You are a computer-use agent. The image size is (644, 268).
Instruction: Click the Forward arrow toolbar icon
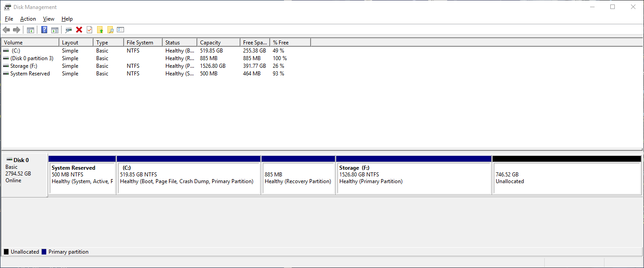tap(17, 30)
